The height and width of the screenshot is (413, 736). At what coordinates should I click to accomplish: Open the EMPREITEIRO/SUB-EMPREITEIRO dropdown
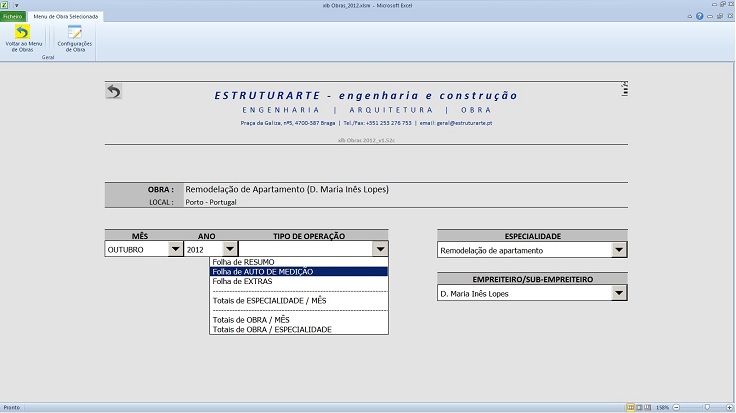pos(619,293)
